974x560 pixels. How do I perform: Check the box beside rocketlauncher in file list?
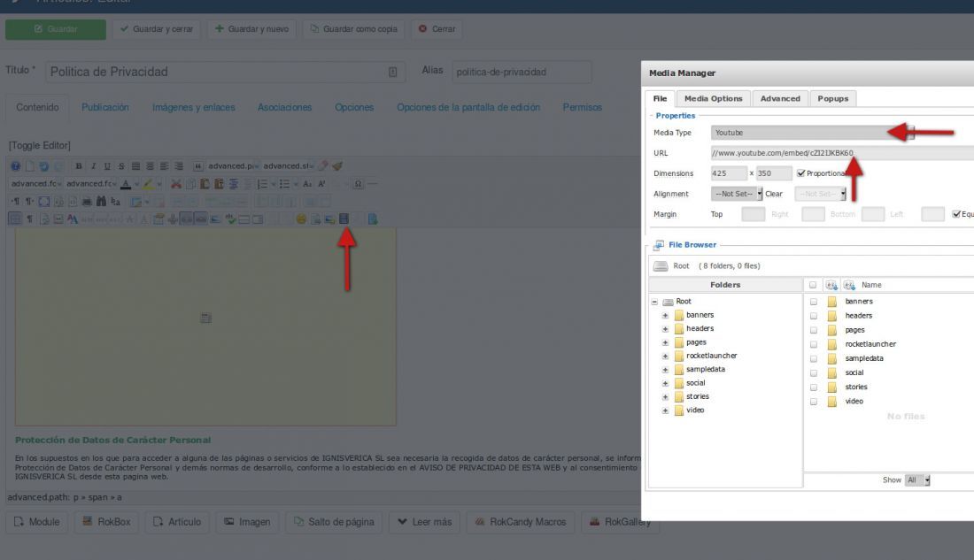813,344
